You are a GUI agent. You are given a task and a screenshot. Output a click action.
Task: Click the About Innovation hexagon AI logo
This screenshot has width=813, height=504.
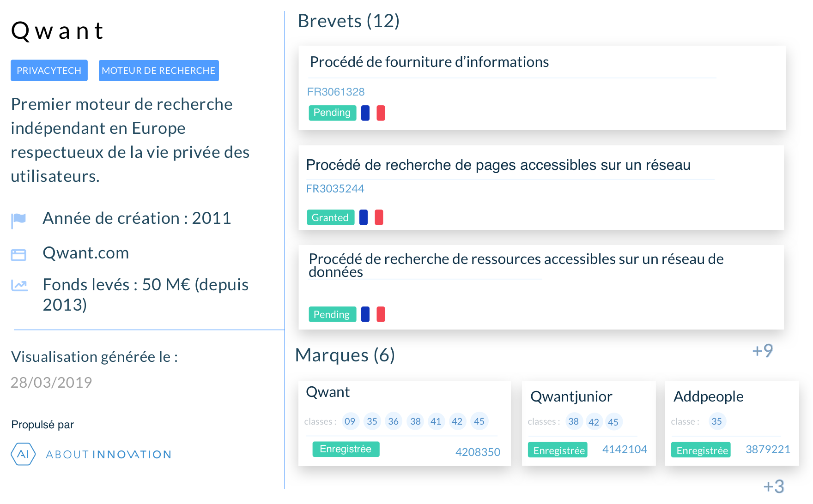23,454
